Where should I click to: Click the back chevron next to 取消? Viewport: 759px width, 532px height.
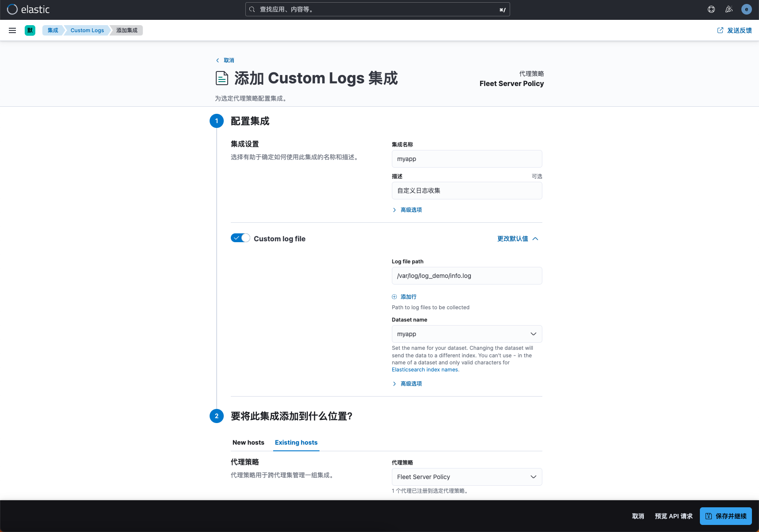218,60
